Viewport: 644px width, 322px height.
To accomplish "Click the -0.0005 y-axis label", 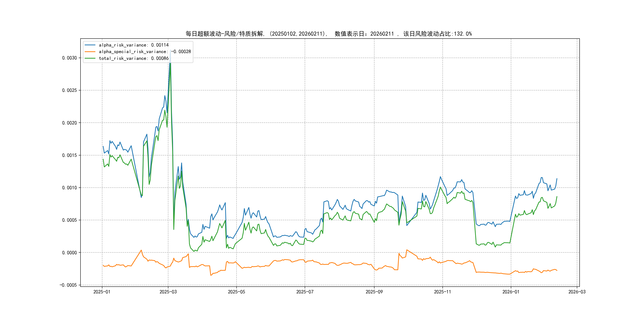I will click(x=68, y=285).
